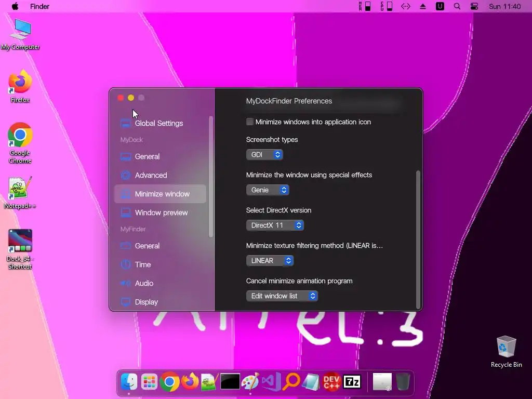Open the Edit window list dropdown
This screenshot has width=532, height=399.
pyautogui.click(x=282, y=296)
